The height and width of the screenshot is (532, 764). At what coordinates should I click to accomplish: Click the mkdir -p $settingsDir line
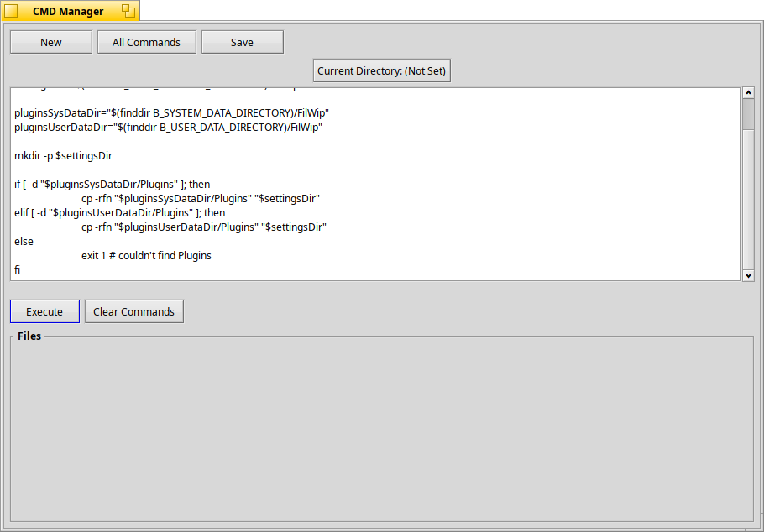click(63, 156)
